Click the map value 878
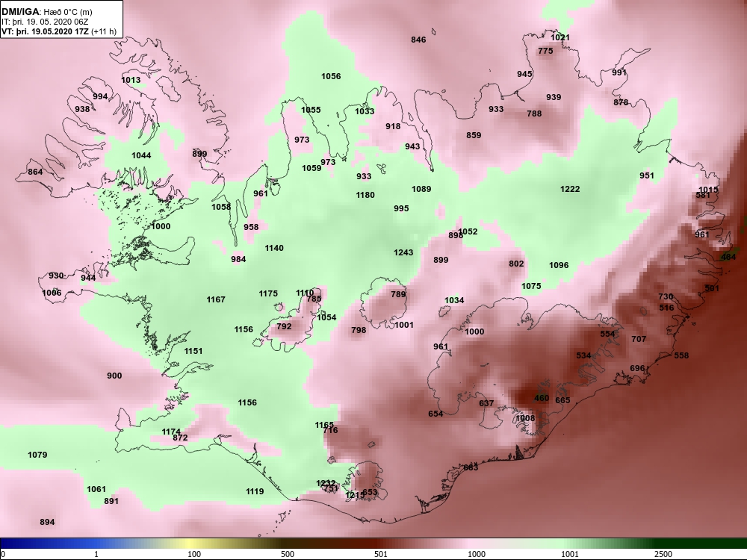Viewport: 747px width, 560px height. pos(621,102)
